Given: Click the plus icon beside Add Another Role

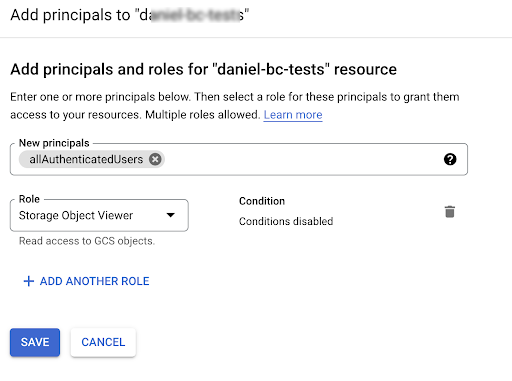Looking at the screenshot, I should point(29,281).
